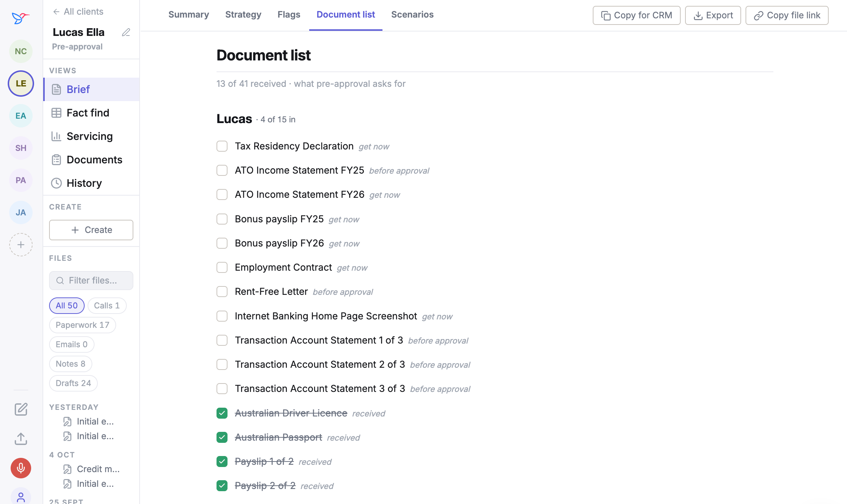Filter files by Drafts 24
847x504 pixels.
73,383
